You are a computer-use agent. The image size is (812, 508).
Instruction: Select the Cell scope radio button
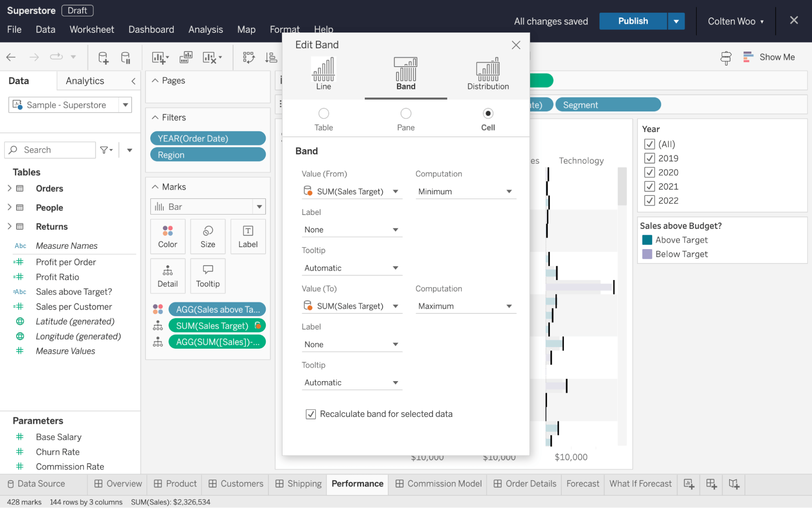(x=488, y=113)
